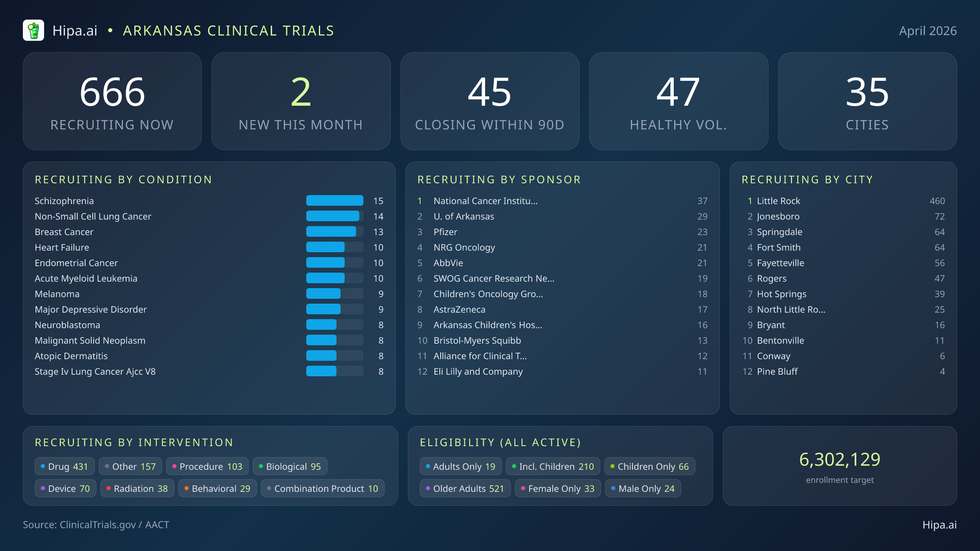The image size is (980, 551).
Task: Click the Hipa.ai logo icon
Action: click(33, 31)
